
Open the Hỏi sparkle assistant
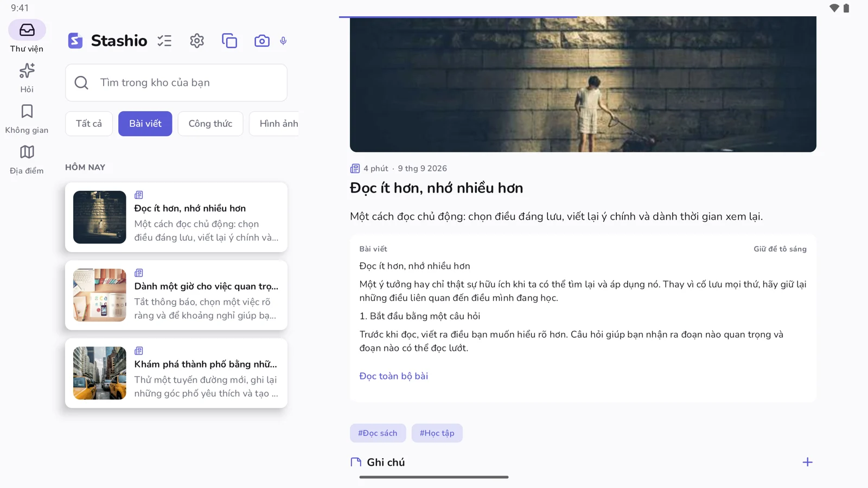(x=27, y=78)
